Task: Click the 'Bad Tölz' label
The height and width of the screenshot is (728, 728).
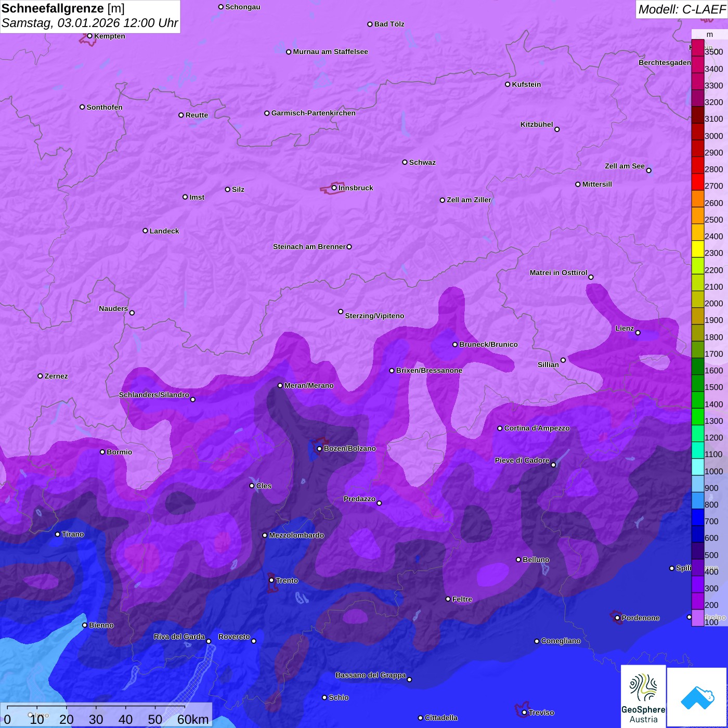Action: (389, 24)
